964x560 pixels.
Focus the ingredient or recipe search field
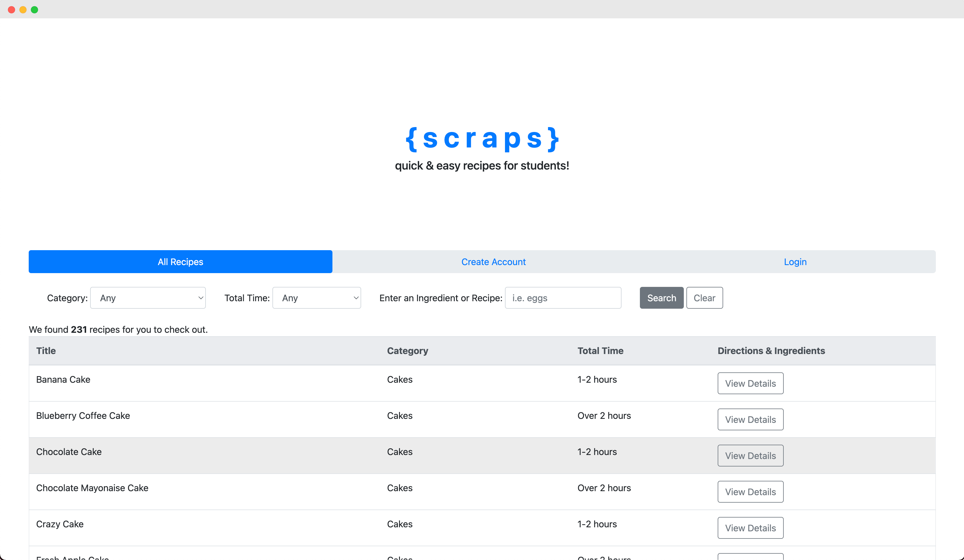[563, 298]
